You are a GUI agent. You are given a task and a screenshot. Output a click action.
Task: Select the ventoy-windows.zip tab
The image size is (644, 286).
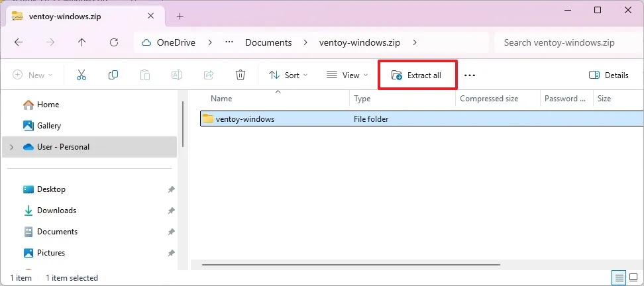coord(84,17)
